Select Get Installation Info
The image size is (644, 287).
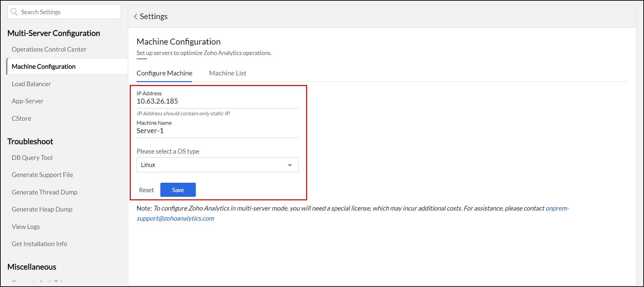tap(39, 244)
